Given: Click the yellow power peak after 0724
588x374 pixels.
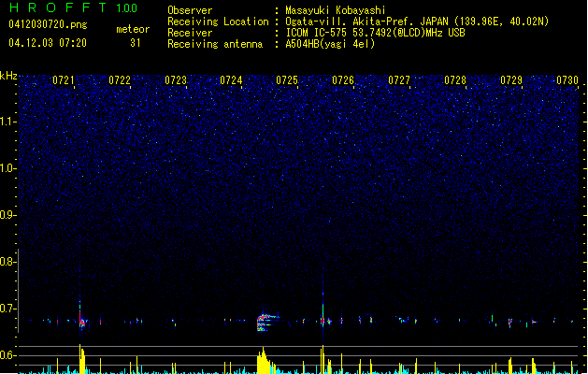Looking at the screenshot, I should point(265,361).
